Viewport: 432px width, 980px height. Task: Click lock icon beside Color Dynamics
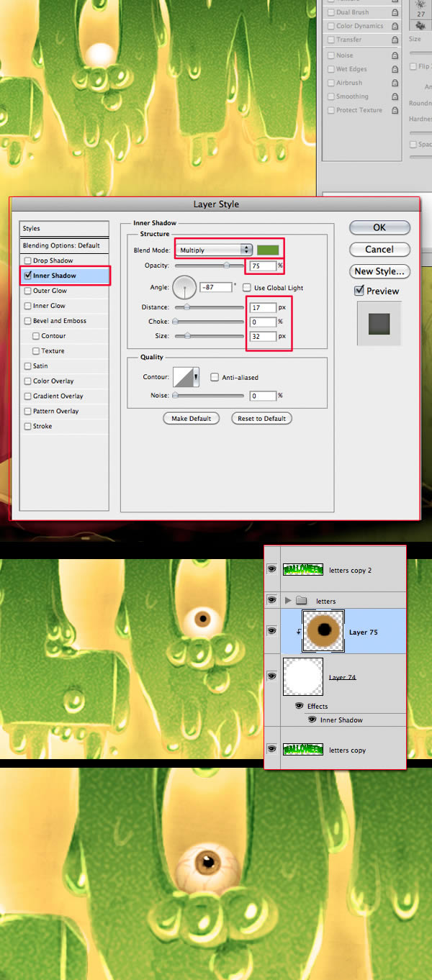(395, 26)
